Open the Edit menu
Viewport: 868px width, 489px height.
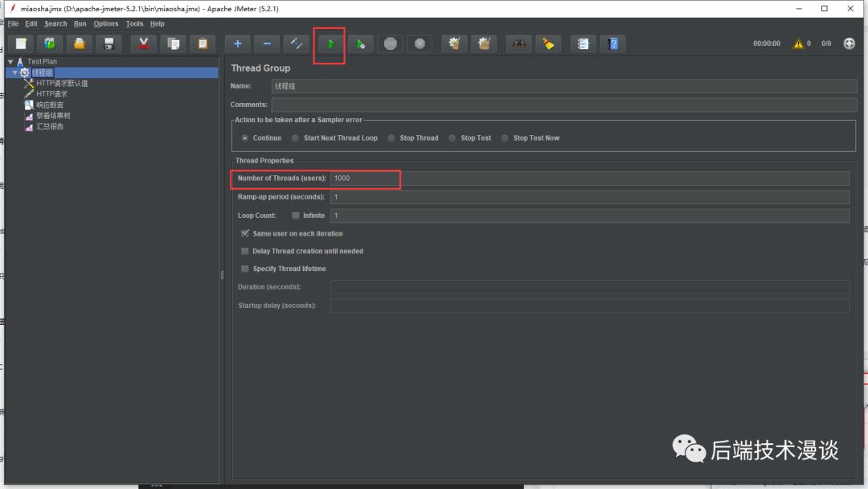31,24
